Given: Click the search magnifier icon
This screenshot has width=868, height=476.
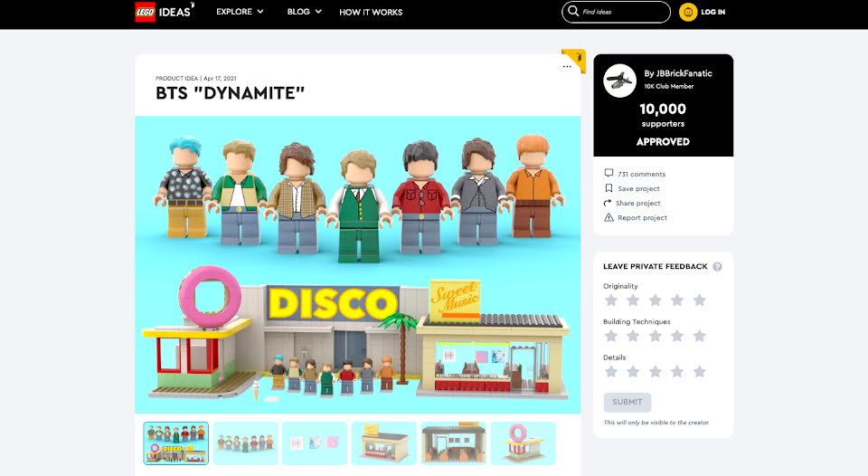Looking at the screenshot, I should 573,11.
